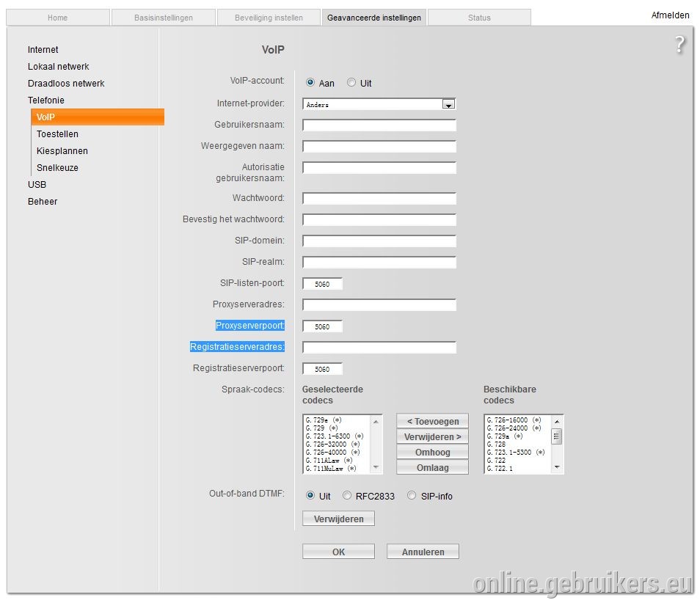Move codec up with Omhoog
The height and width of the screenshot is (600, 700).
click(433, 453)
